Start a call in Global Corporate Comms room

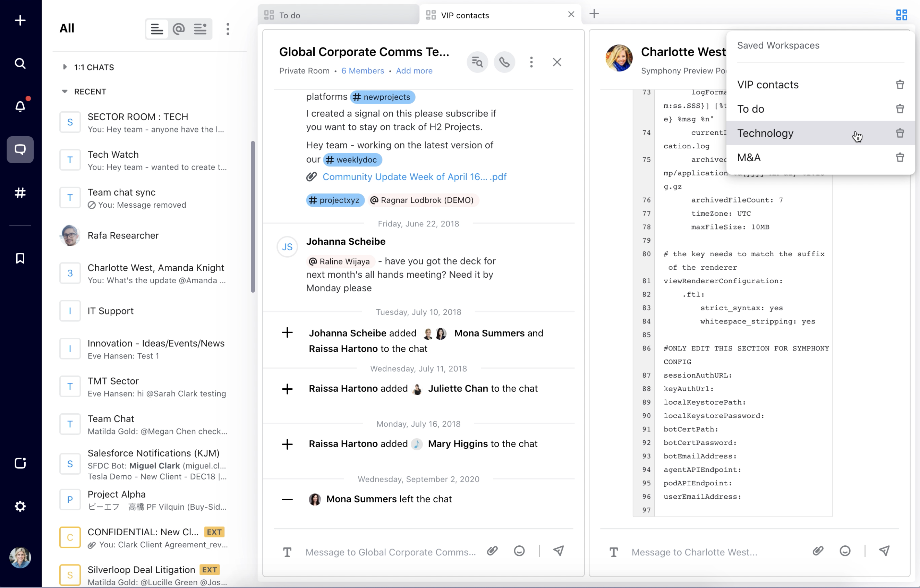click(504, 62)
